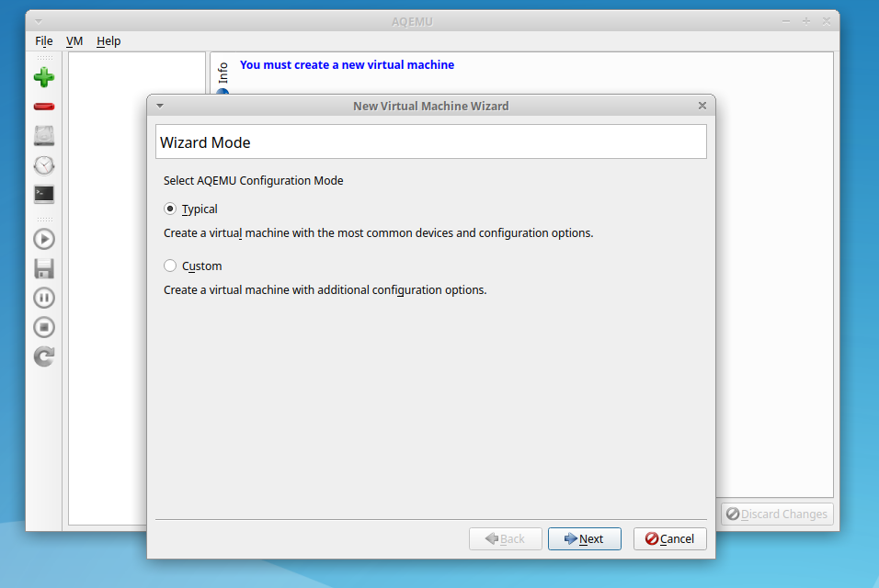This screenshot has height=588, width=879.
Task: Cancel the New Virtual Machine Wizard
Action: click(x=670, y=538)
